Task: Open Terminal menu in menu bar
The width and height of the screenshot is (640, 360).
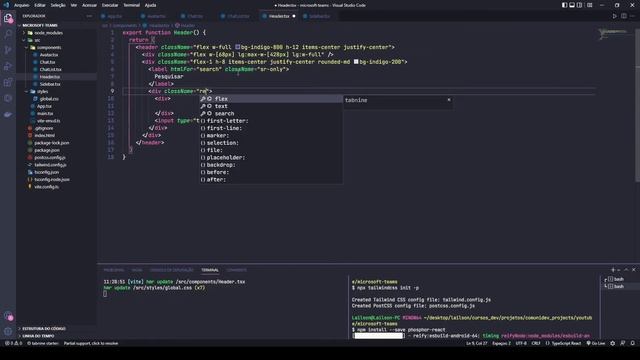Action: [x=131, y=5]
